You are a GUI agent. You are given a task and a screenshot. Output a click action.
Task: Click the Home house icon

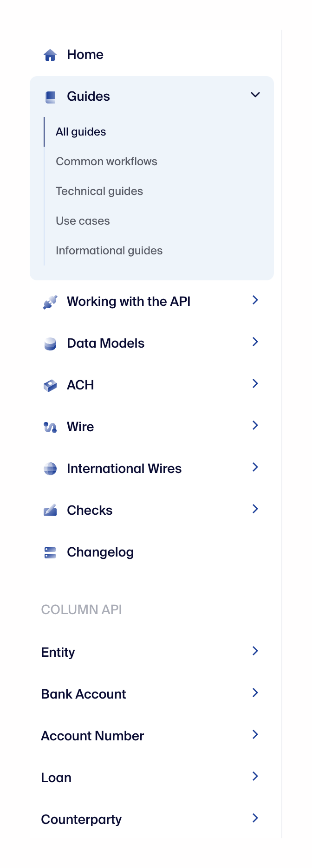pyautogui.click(x=50, y=54)
